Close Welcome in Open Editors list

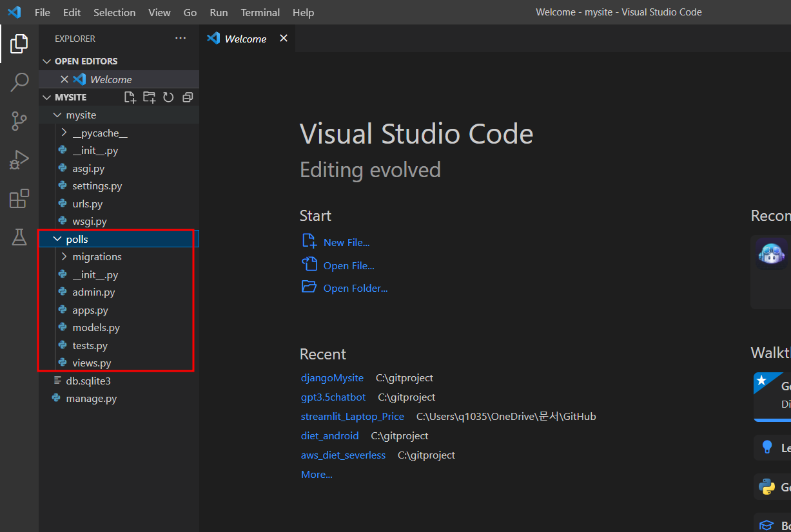64,79
